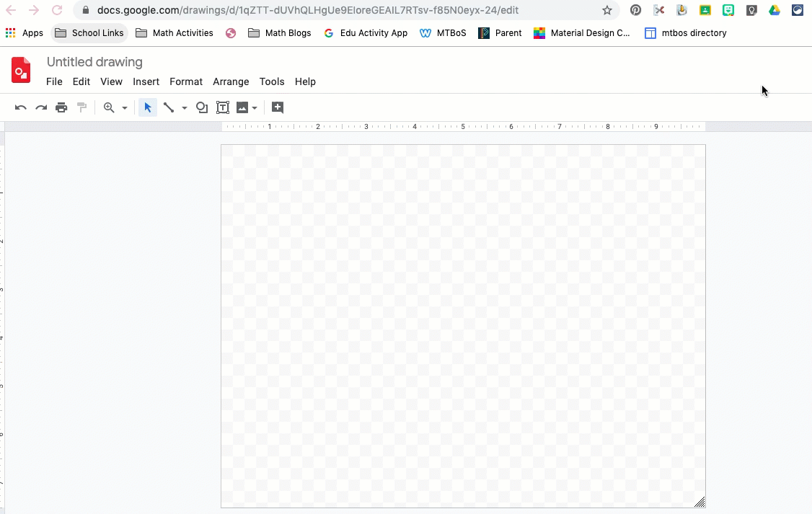Click the canvas resize handle corner

(700, 502)
